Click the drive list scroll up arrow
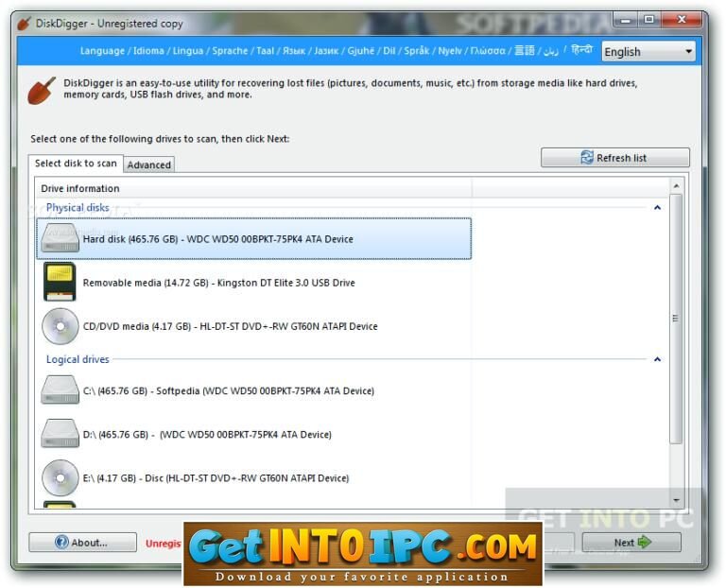This screenshot has width=726, height=588. pos(676,185)
